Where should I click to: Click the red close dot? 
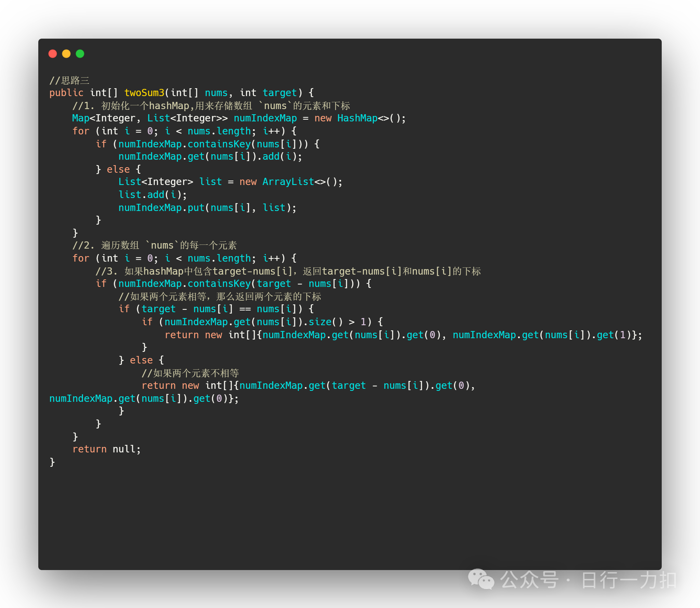pos(53,54)
